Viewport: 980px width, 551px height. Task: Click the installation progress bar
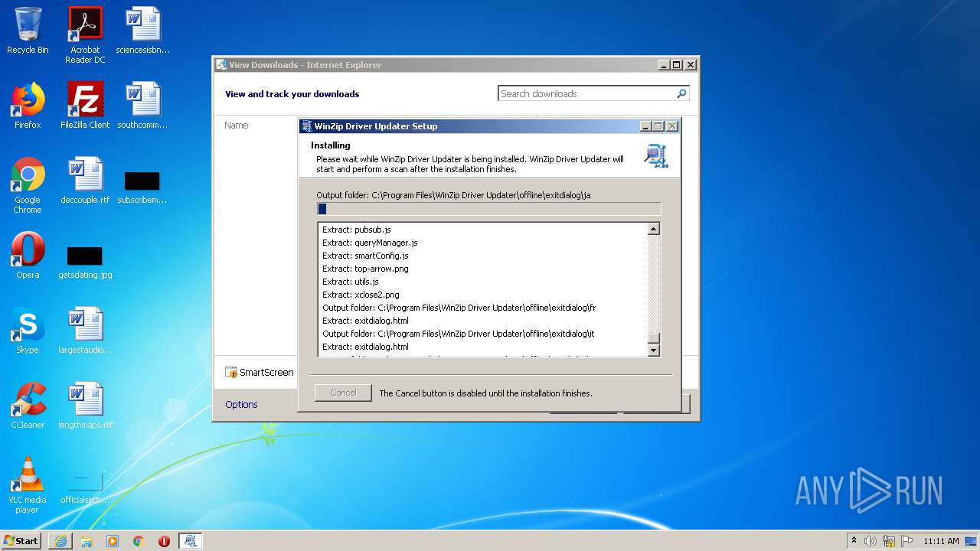pyautogui.click(x=488, y=209)
